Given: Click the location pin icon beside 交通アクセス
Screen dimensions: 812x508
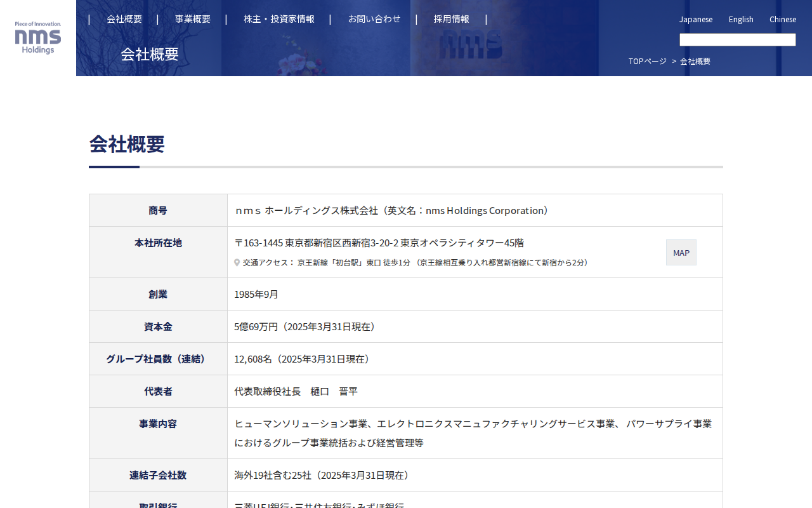Looking at the screenshot, I should 237,262.
